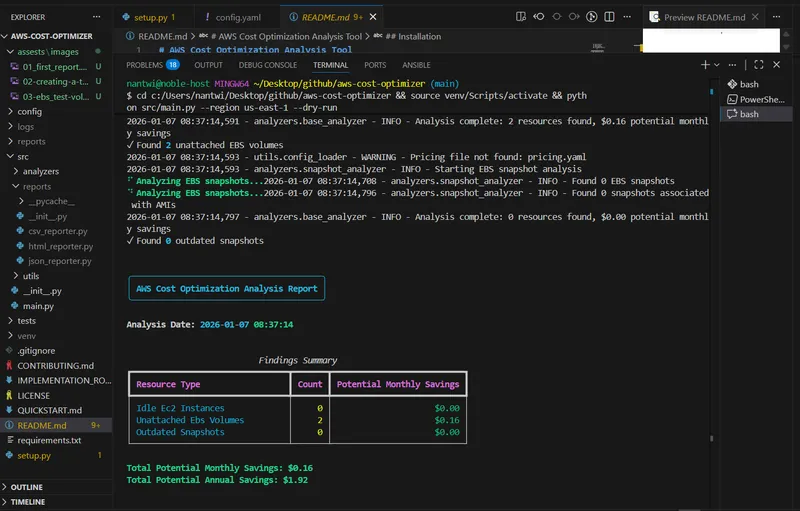
Task: Expand the analyzers folder
Action: click(16, 171)
